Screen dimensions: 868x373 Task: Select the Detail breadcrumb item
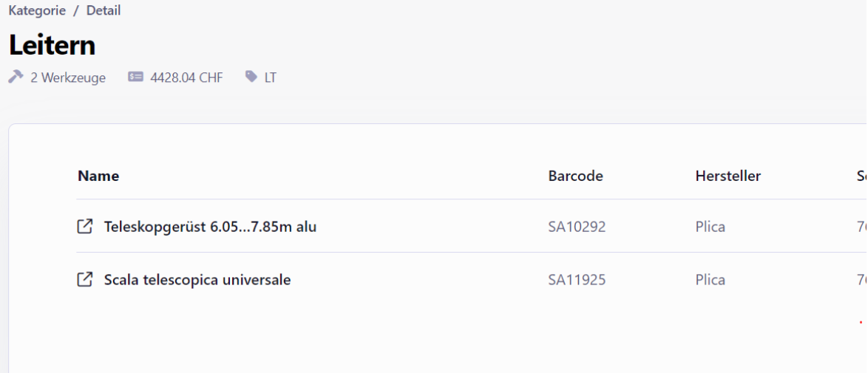(104, 10)
